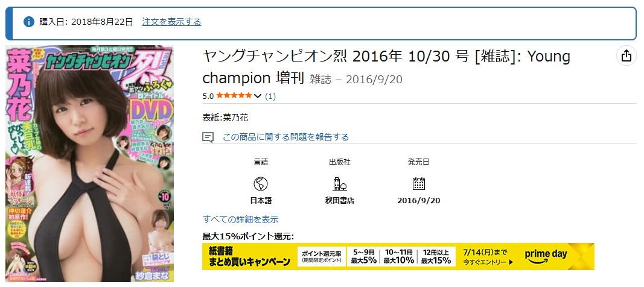Click the five-star rating icons

[x=234, y=96]
